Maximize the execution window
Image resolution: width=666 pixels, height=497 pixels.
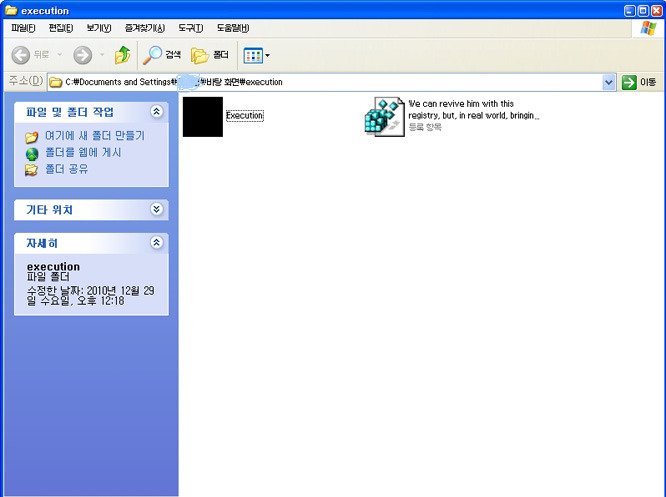643,11
